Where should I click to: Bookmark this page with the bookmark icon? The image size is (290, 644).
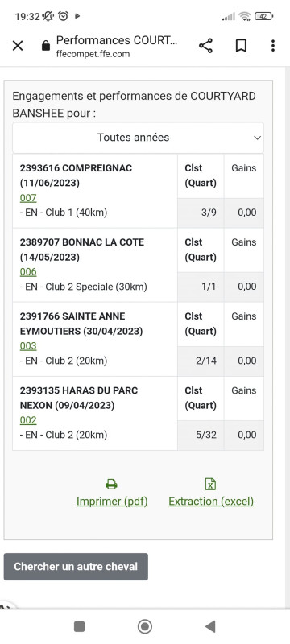241,46
